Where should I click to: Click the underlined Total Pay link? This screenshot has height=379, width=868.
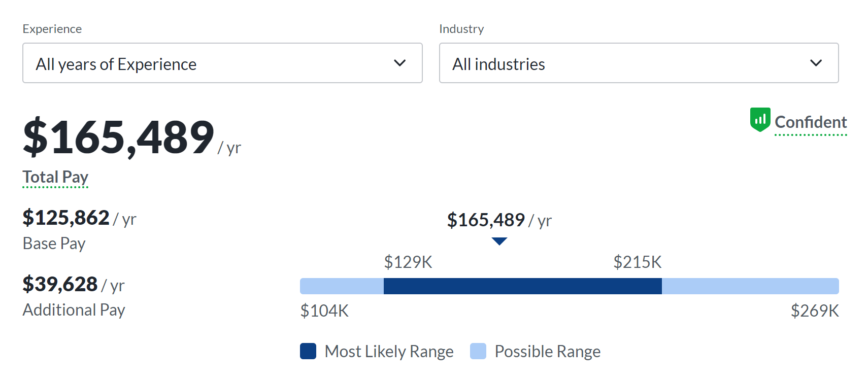point(55,177)
